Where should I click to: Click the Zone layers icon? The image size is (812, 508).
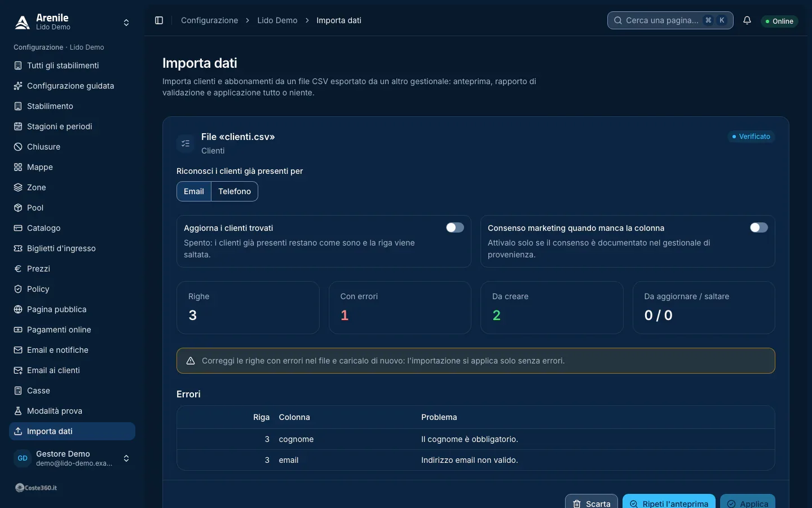pos(18,187)
